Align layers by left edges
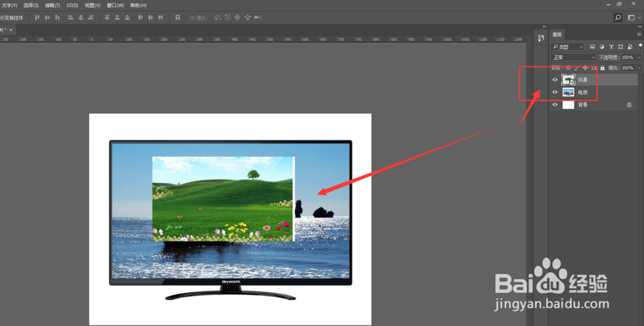 click(71, 17)
